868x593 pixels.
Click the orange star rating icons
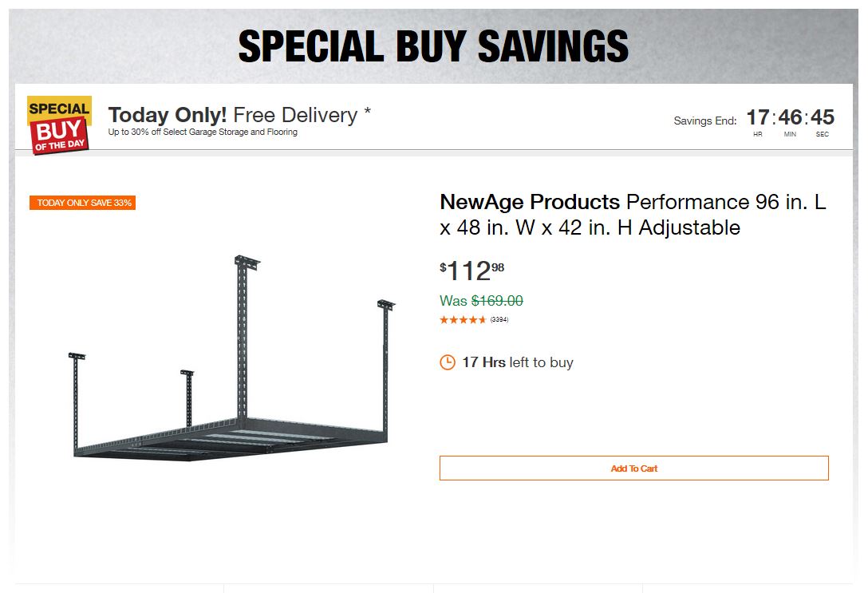tap(463, 320)
